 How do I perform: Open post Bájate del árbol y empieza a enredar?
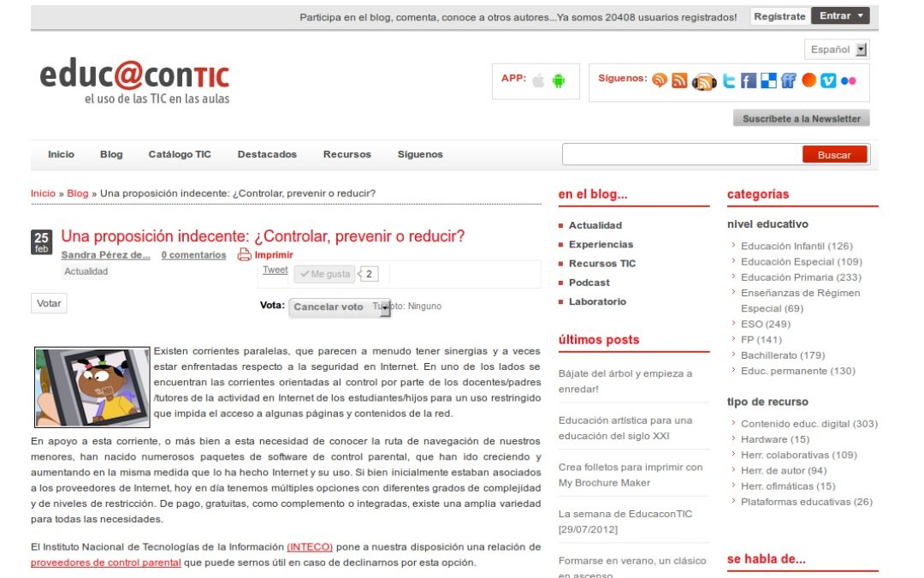coord(625,381)
